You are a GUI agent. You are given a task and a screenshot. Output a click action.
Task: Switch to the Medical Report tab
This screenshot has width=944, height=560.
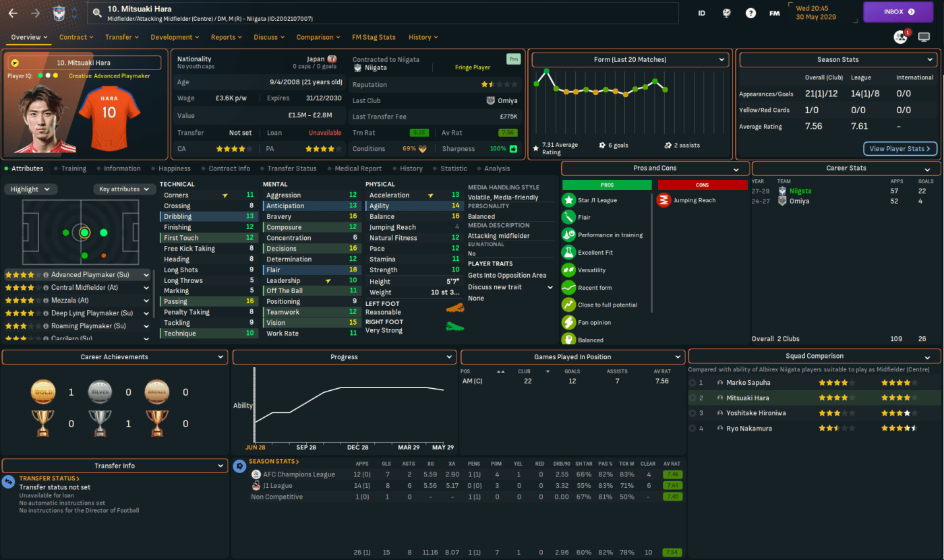pyautogui.click(x=356, y=168)
